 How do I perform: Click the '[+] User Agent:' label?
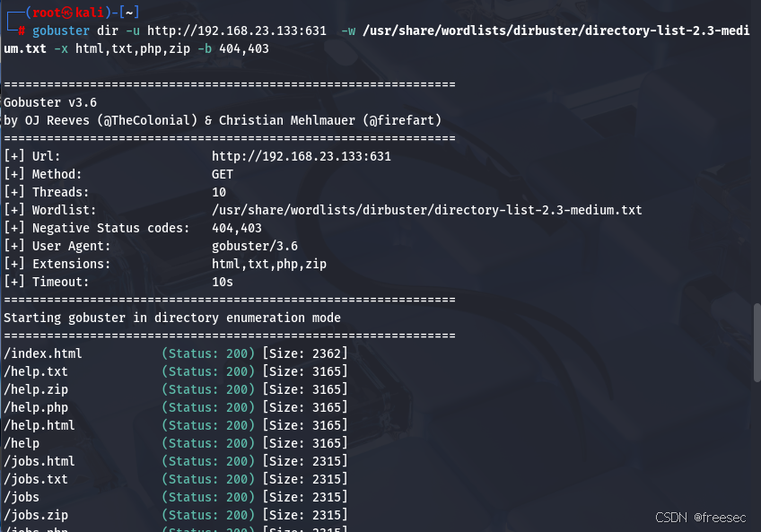tap(57, 246)
